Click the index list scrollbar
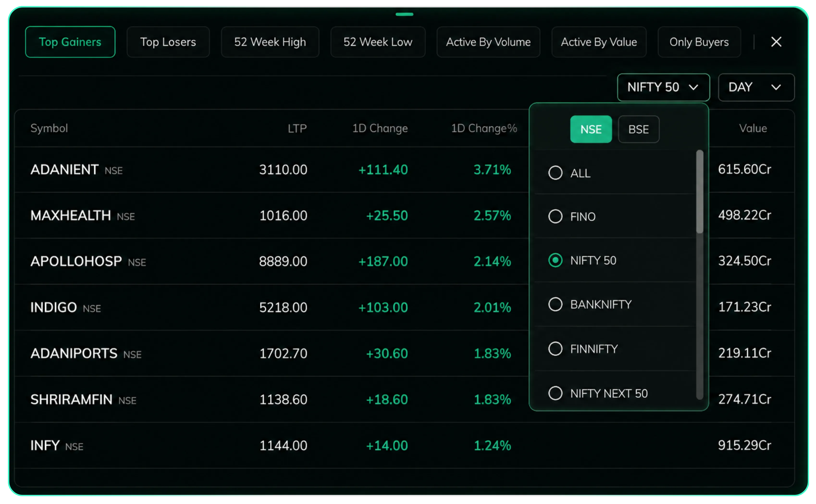 click(699, 192)
